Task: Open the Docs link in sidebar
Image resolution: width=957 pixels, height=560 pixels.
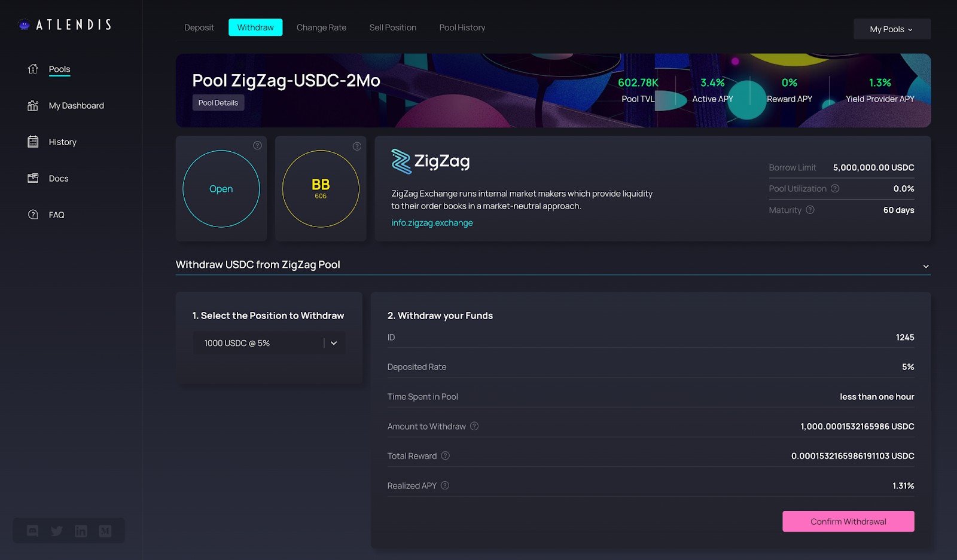Action: (59, 179)
